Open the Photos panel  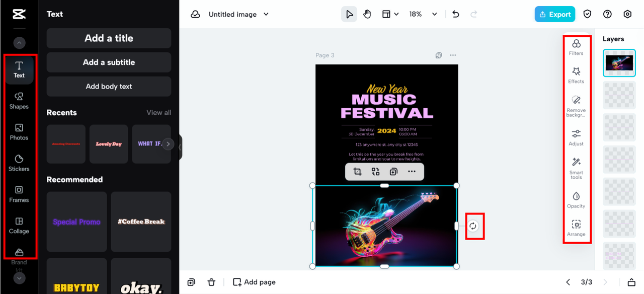(x=19, y=132)
